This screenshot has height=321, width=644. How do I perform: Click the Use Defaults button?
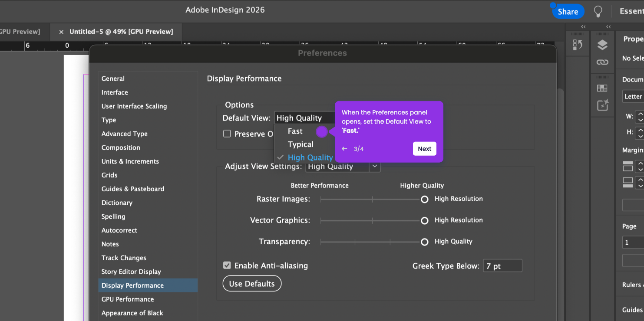pyautogui.click(x=252, y=284)
